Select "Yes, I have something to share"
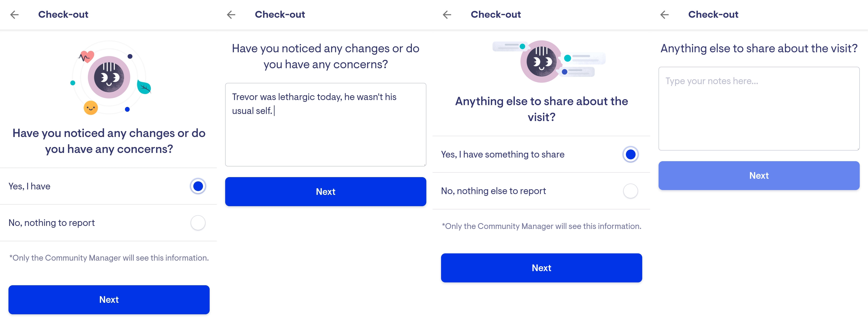Viewport: 868px width, 327px height. tap(631, 154)
